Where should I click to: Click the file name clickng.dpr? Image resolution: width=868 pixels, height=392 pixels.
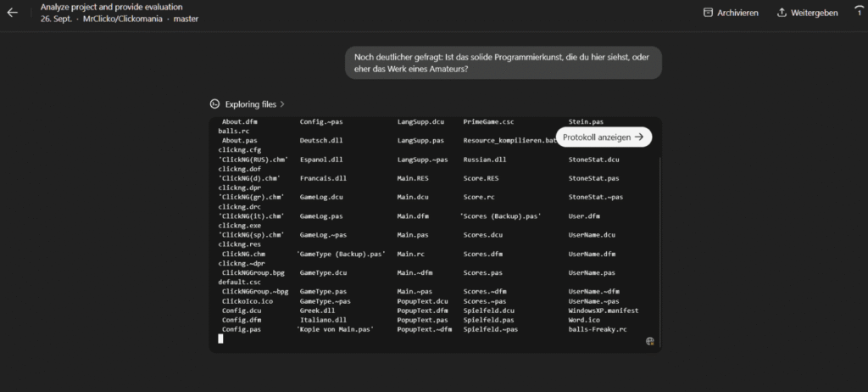(239, 188)
